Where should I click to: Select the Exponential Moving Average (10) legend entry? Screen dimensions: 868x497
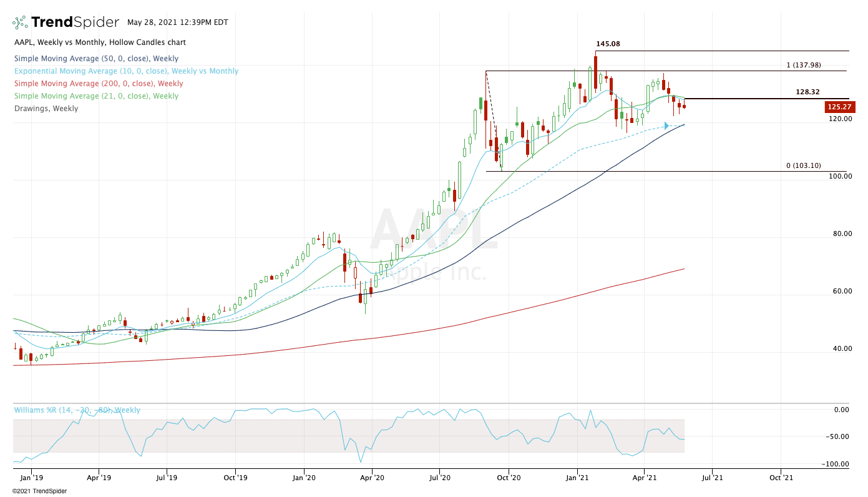[126, 71]
